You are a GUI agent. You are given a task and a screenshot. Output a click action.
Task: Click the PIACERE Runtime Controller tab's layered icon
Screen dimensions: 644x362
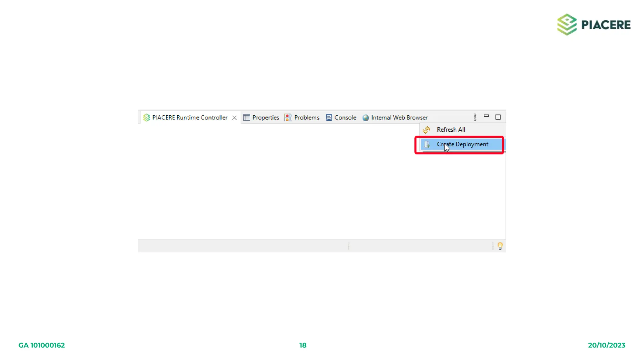pyautogui.click(x=147, y=118)
